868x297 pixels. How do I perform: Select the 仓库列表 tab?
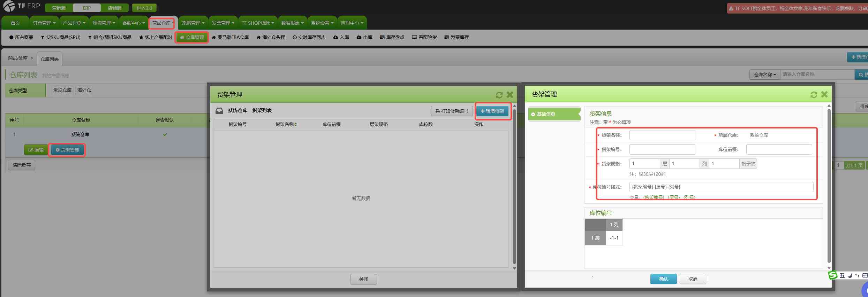(x=50, y=59)
